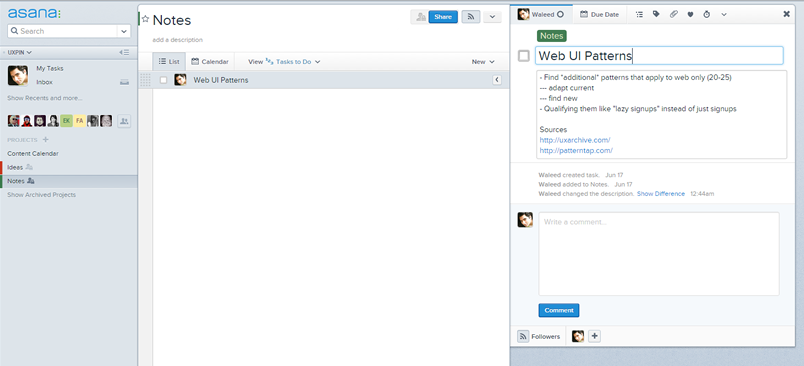Select the List tab
The image size is (804, 366).
click(x=169, y=62)
